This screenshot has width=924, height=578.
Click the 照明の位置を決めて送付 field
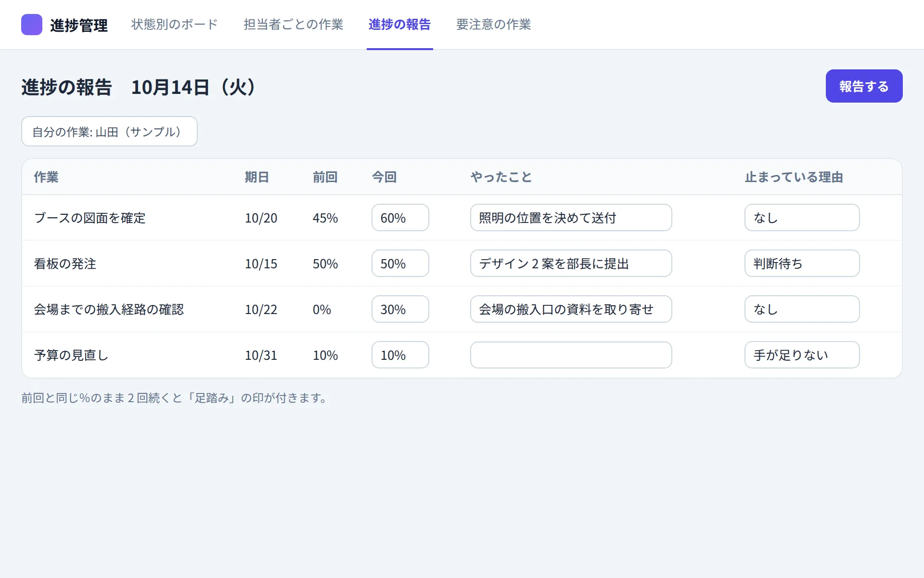click(571, 218)
